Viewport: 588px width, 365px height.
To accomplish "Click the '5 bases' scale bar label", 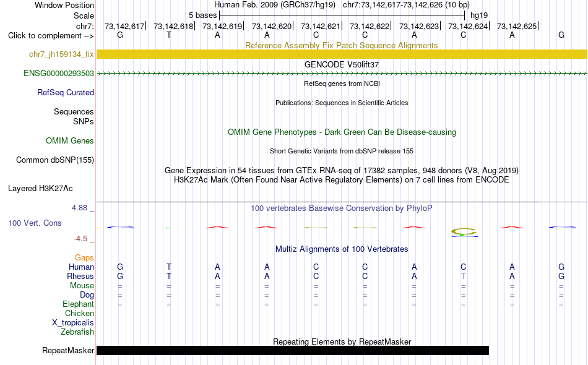I will [x=202, y=15].
